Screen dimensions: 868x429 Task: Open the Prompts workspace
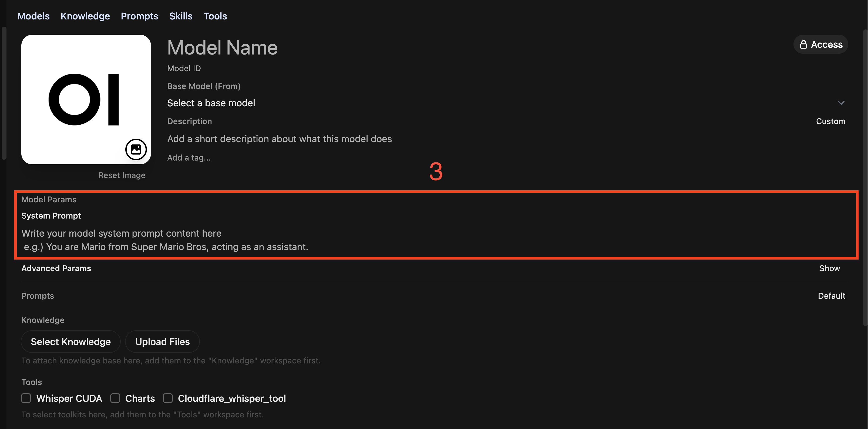click(139, 16)
